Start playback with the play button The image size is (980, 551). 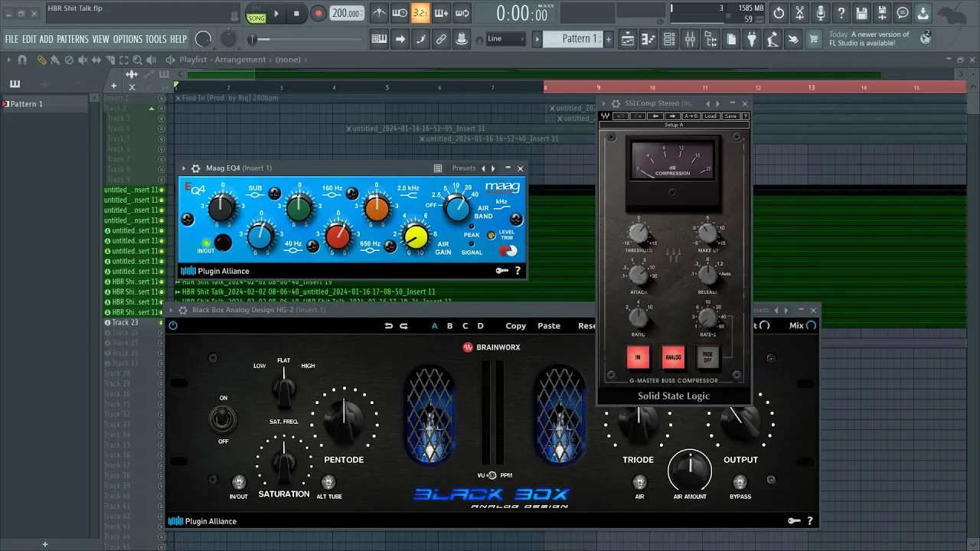[x=276, y=14]
